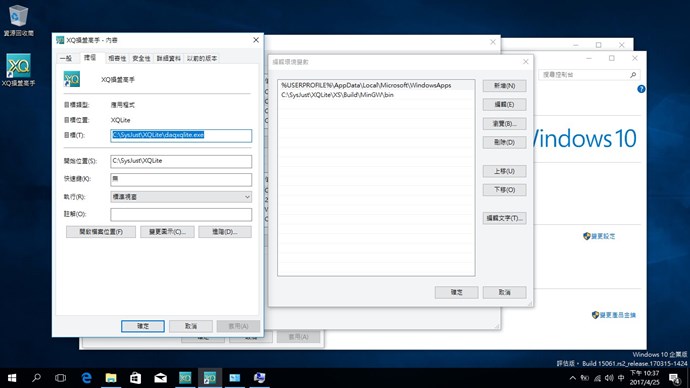
Task: Open the Action Center notification icon
Action: pyautogui.click(x=675, y=378)
